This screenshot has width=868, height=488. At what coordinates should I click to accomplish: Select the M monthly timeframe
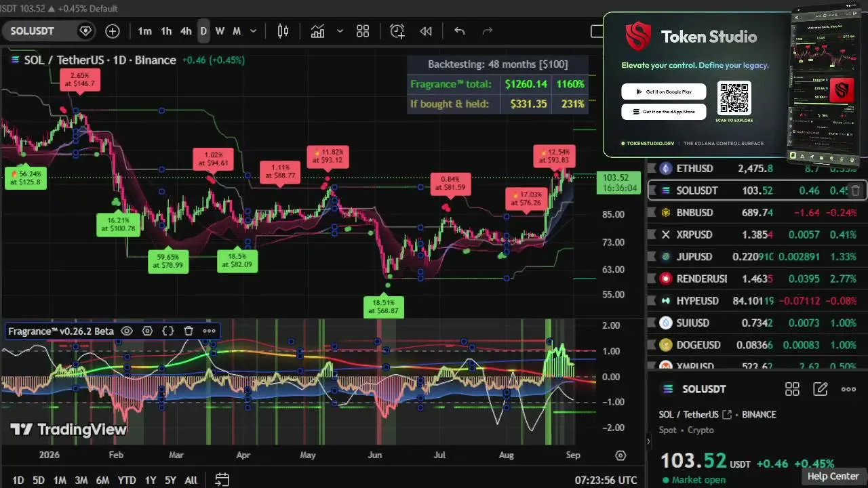(237, 31)
